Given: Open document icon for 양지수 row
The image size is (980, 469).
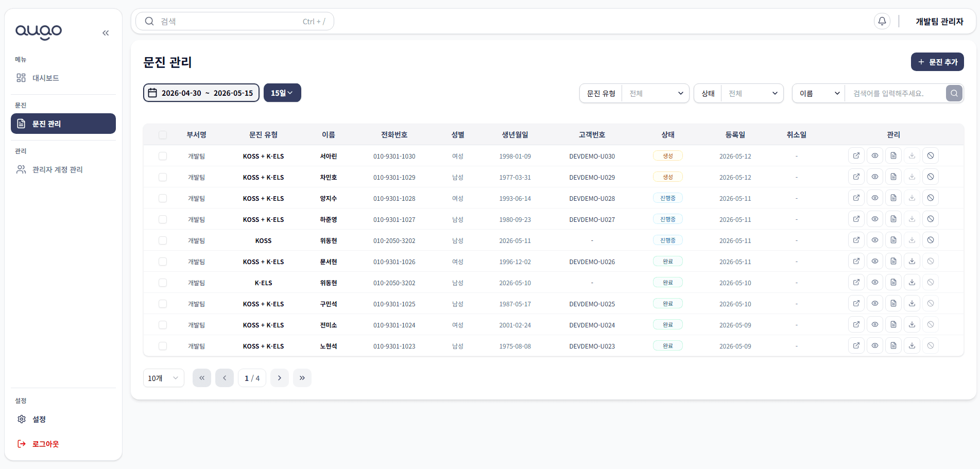Looking at the screenshot, I should (x=893, y=198).
